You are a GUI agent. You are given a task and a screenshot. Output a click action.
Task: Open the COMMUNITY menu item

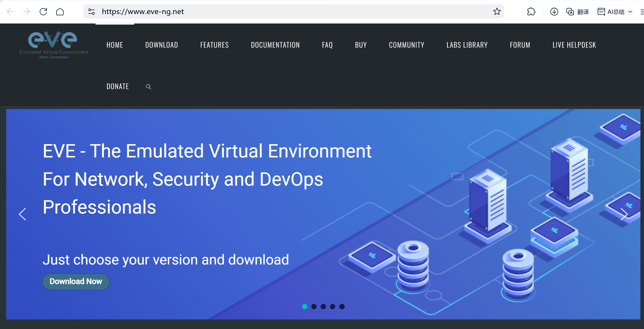(x=407, y=45)
